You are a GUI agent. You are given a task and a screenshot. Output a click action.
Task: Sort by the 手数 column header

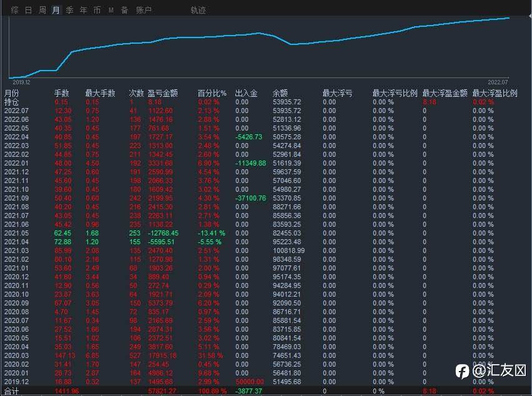click(x=61, y=93)
